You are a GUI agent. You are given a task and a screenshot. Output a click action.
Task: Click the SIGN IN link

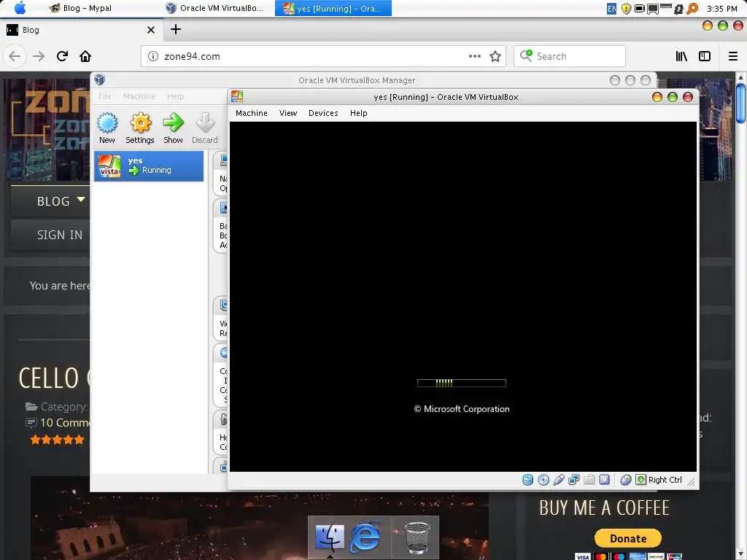point(60,235)
